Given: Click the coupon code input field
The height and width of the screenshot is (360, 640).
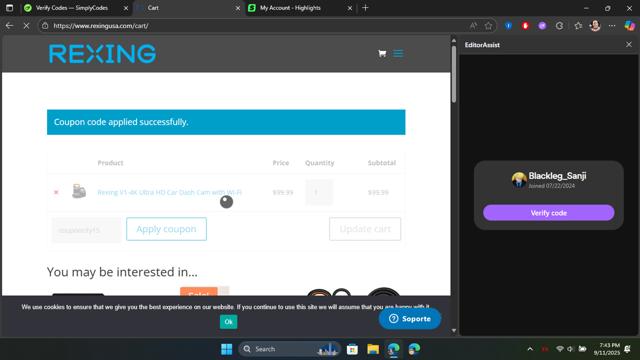Looking at the screenshot, I should click(x=87, y=230).
